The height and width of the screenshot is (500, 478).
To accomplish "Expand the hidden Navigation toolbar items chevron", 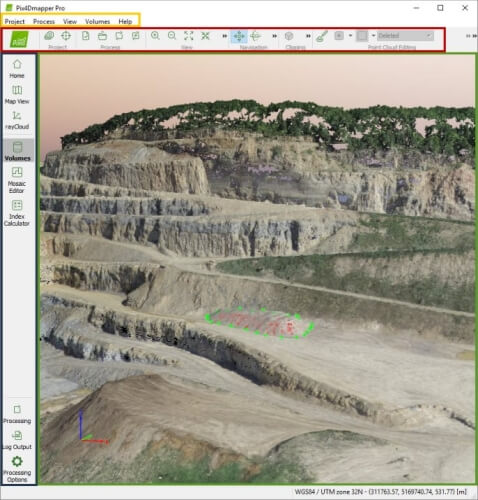I will pos(274,36).
